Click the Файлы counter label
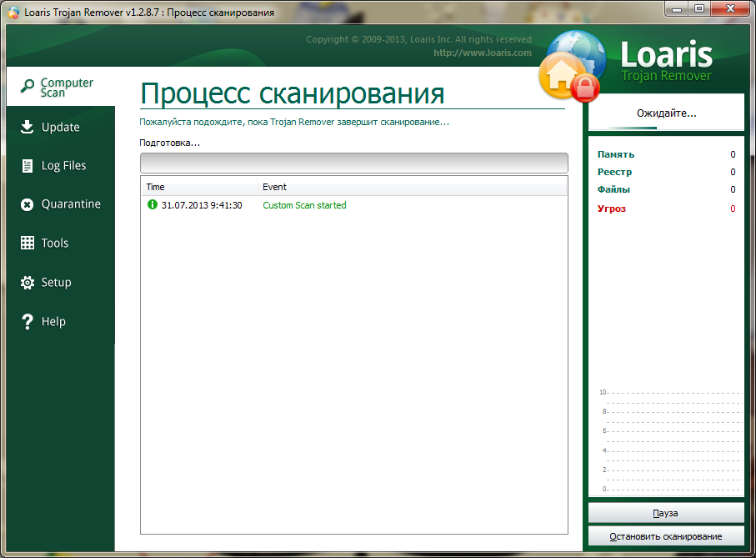Image resolution: width=756 pixels, height=558 pixels. pyautogui.click(x=613, y=189)
